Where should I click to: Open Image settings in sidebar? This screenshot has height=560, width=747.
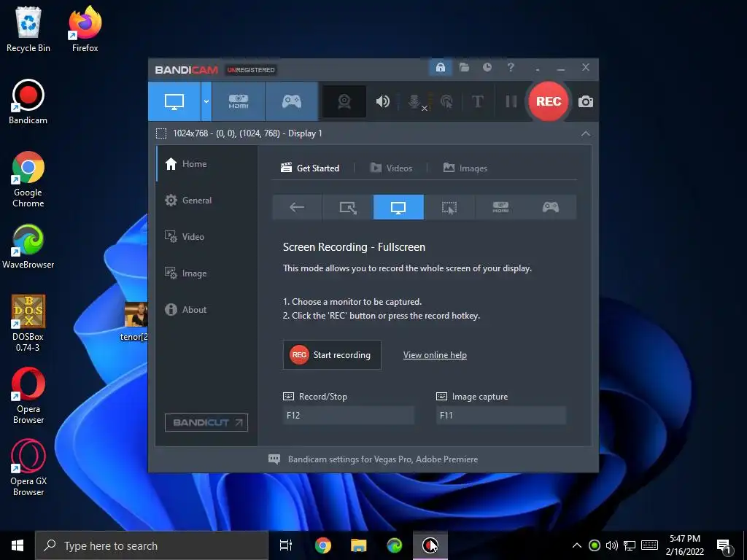tap(206, 273)
